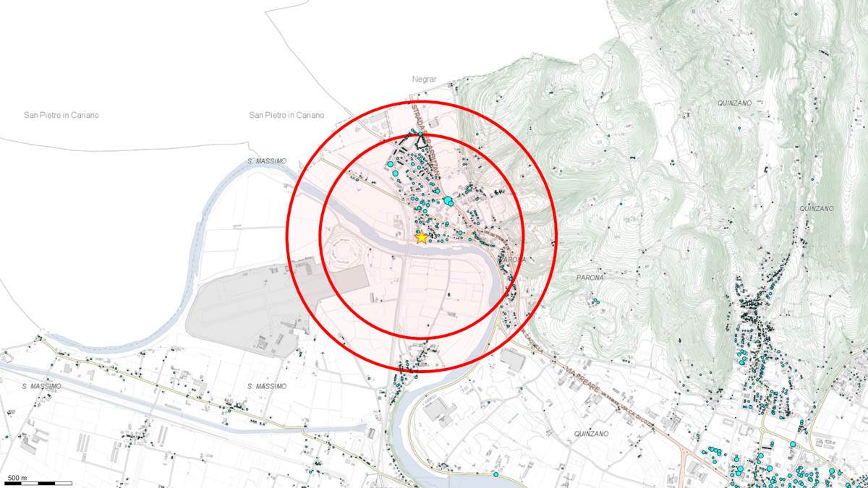Select the largest cyan circle near map center
The width and height of the screenshot is (868, 488).
click(448, 200)
